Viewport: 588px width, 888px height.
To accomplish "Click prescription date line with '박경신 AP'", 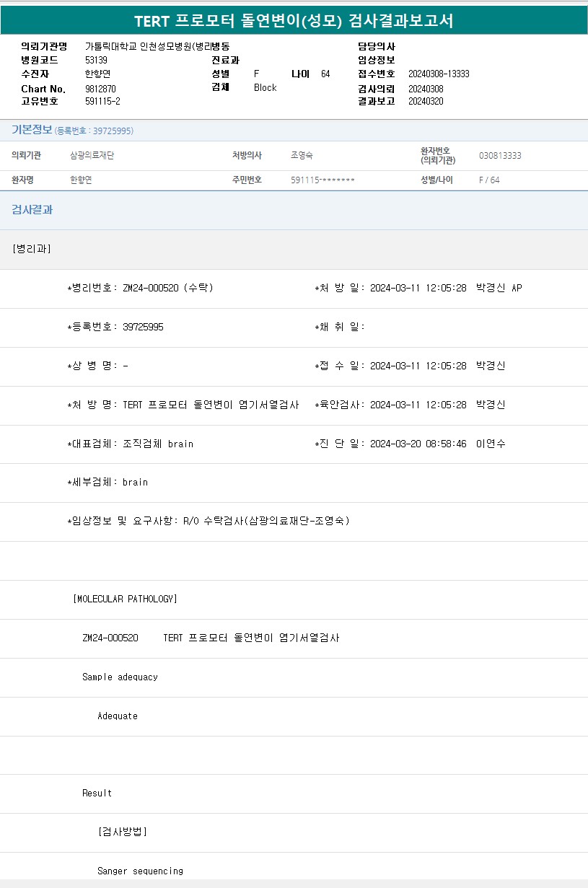I will (x=418, y=288).
